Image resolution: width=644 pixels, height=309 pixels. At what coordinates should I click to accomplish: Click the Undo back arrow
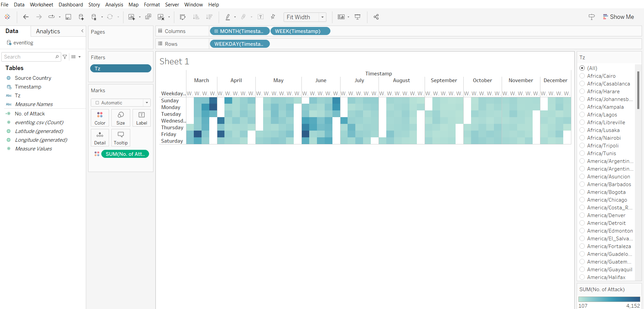(26, 17)
